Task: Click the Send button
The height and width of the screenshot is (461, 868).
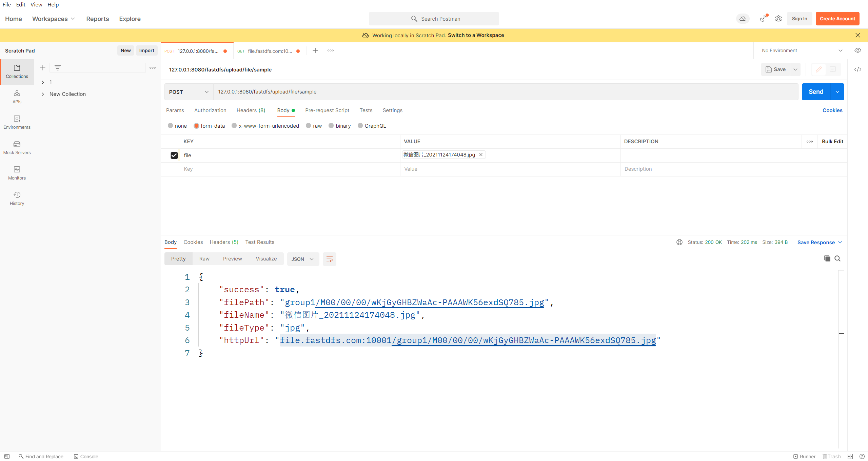Action: click(x=816, y=92)
